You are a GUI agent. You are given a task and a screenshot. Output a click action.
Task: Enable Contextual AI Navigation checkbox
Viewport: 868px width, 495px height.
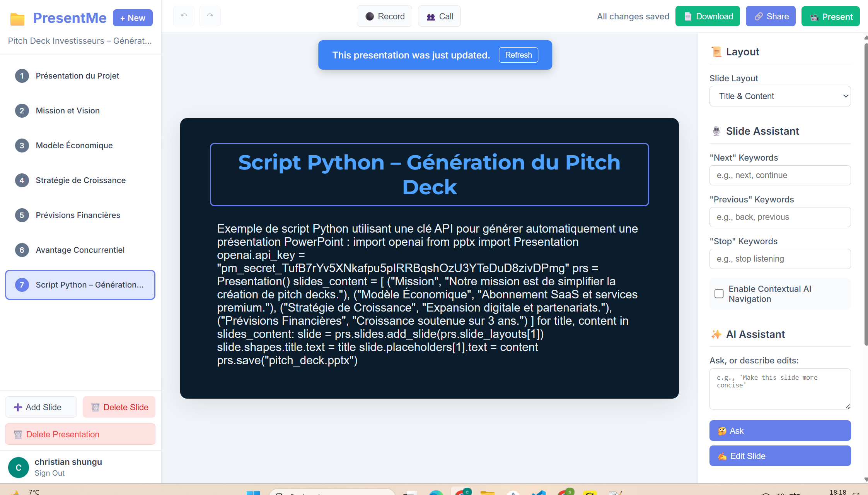719,294
